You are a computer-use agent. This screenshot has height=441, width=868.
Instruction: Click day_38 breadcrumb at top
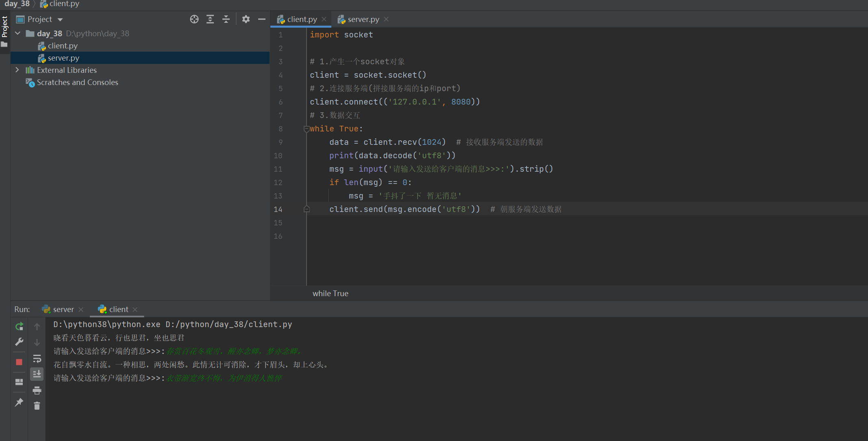tap(17, 4)
